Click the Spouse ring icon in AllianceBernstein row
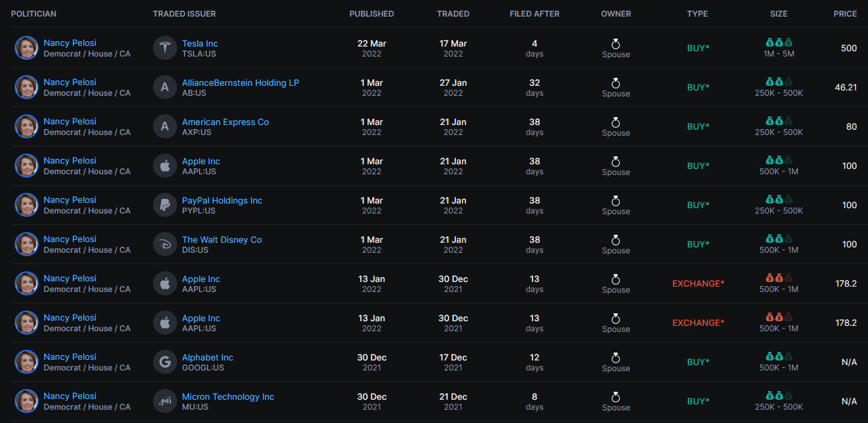 616,83
